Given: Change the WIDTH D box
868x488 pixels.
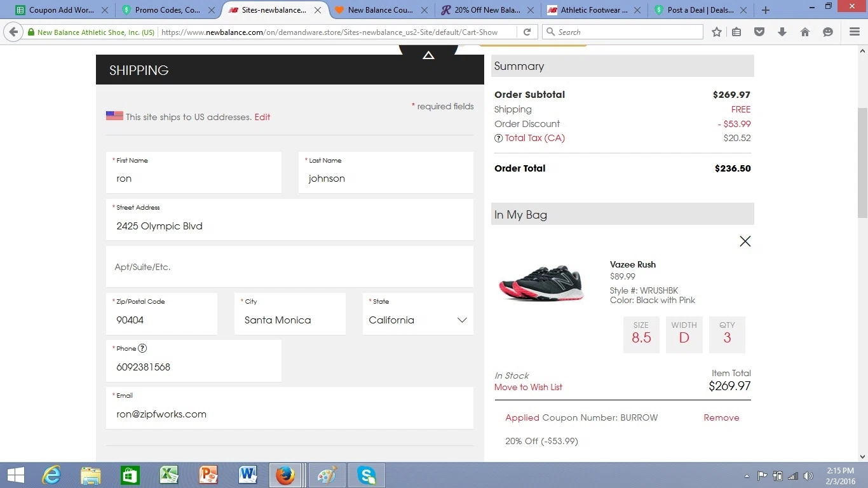Looking at the screenshot, I should tap(684, 334).
